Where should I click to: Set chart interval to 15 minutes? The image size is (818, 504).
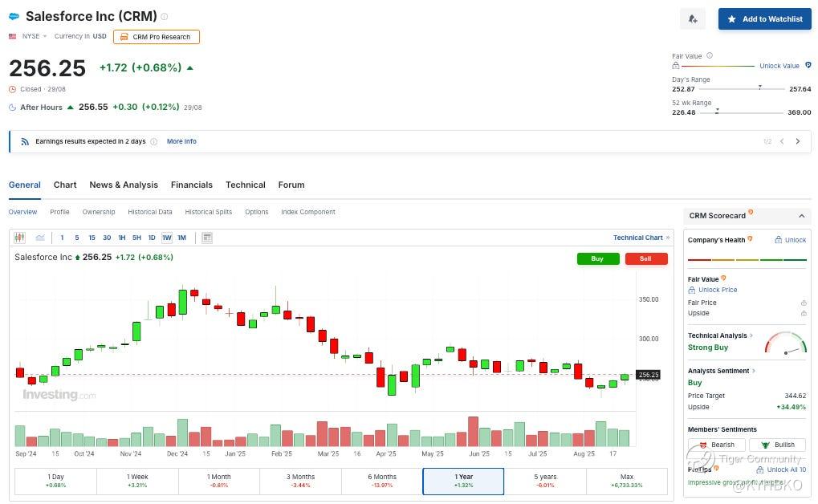[x=92, y=238]
